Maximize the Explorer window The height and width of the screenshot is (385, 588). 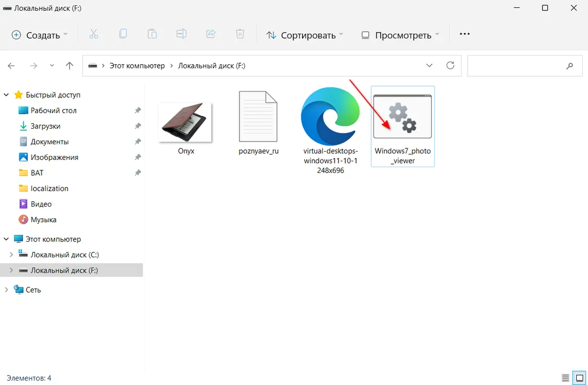[545, 8]
